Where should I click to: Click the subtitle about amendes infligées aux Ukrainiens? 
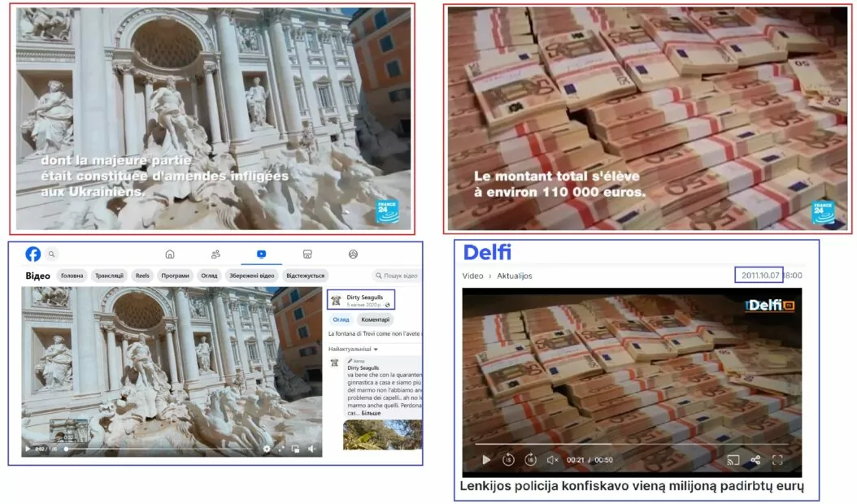point(164,176)
